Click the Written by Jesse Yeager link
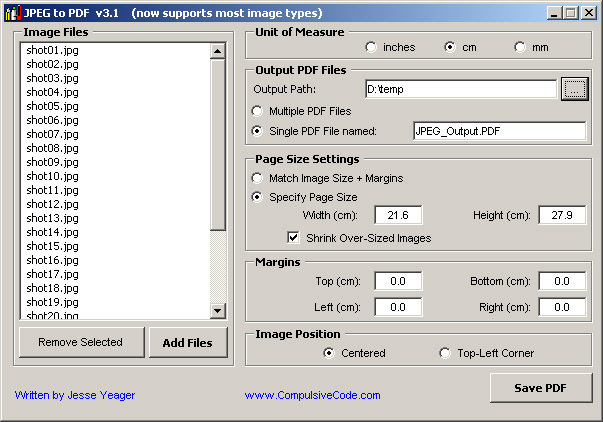The width and height of the screenshot is (603, 422). (75, 395)
